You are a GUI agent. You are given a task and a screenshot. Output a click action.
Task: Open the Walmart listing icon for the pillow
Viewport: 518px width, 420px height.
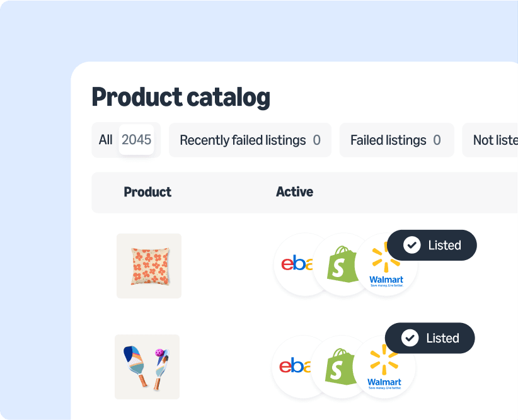click(385, 266)
